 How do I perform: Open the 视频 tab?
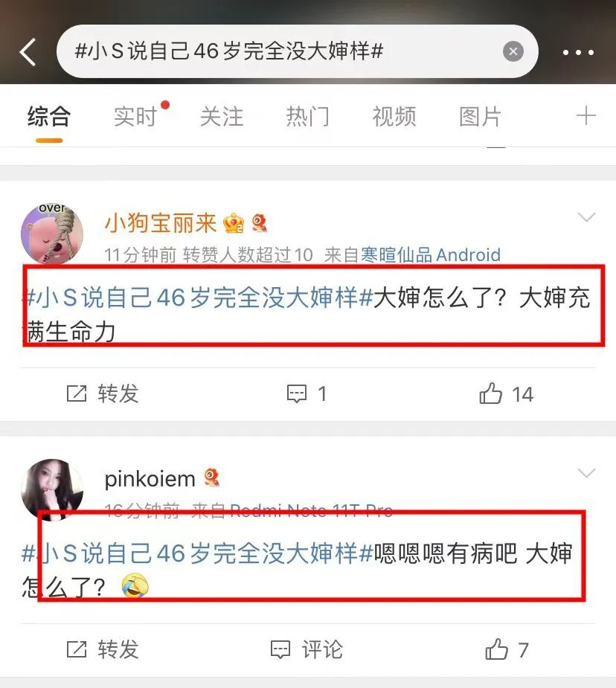[x=394, y=116]
